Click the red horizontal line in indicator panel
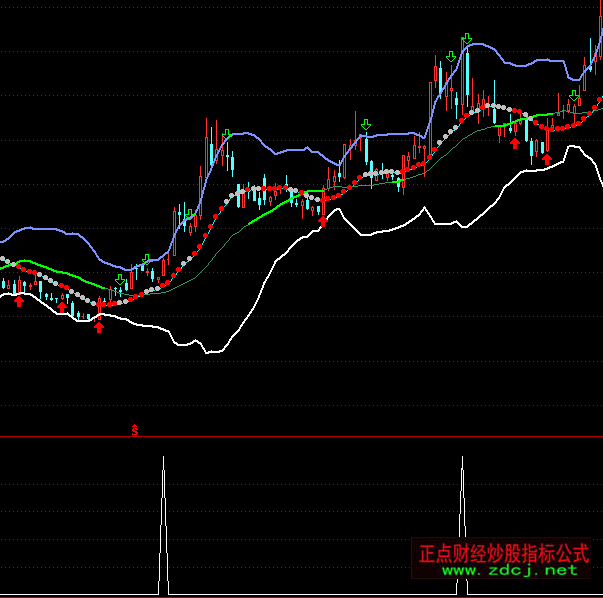The height and width of the screenshot is (598, 603). coord(300,437)
